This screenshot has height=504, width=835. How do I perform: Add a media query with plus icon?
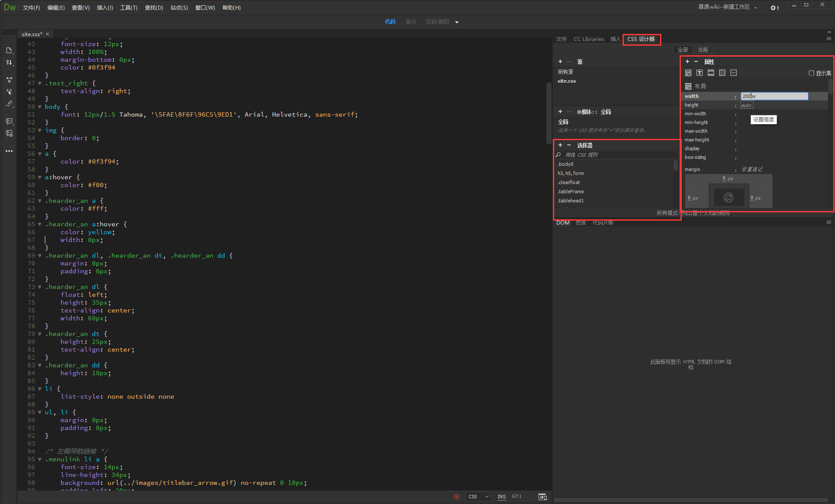point(560,112)
